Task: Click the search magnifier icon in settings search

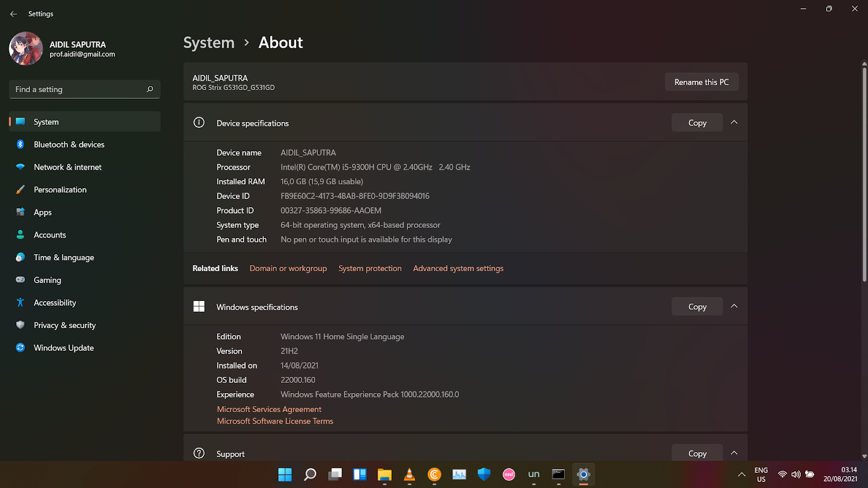Action: (150, 89)
